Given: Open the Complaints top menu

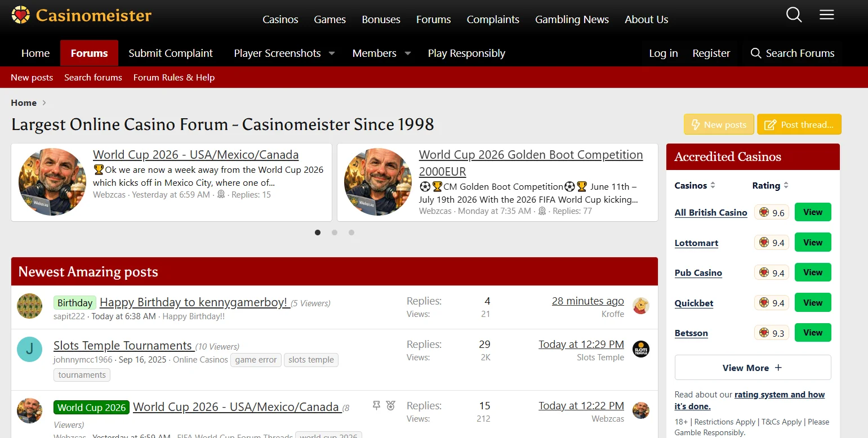Looking at the screenshot, I should pyautogui.click(x=493, y=19).
